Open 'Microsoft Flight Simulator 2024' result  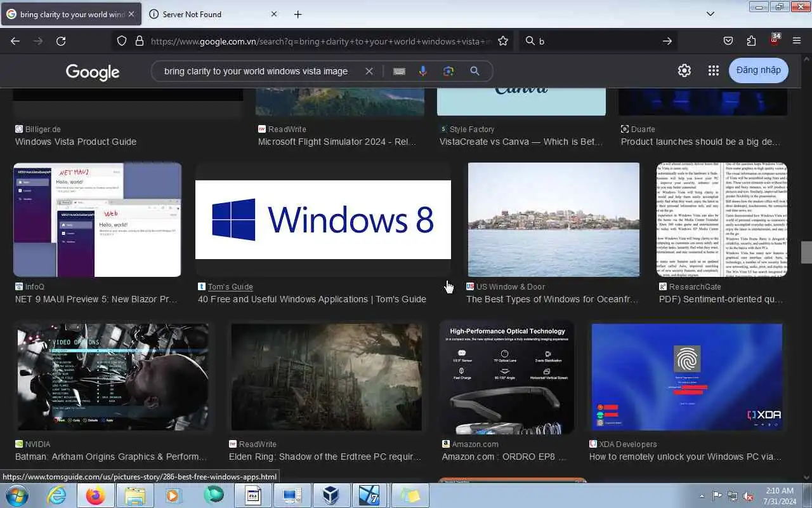pos(337,142)
